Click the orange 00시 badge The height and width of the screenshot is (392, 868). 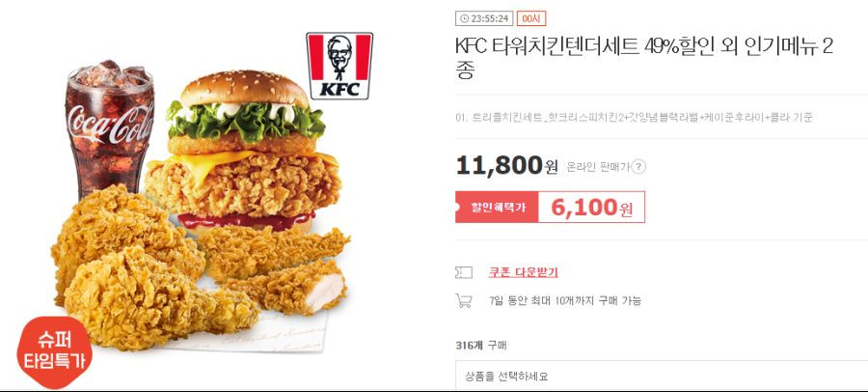click(531, 19)
